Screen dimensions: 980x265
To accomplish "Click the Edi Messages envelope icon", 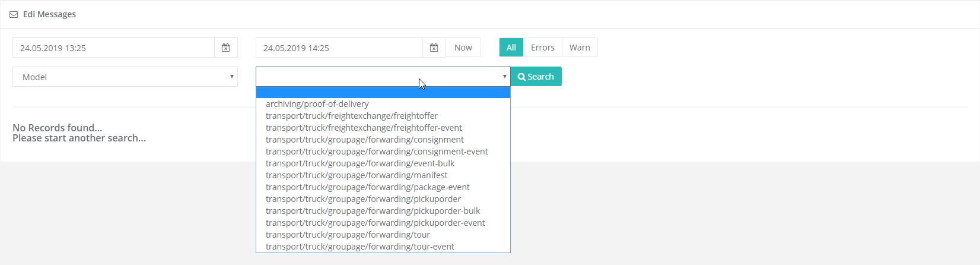I will (x=14, y=14).
